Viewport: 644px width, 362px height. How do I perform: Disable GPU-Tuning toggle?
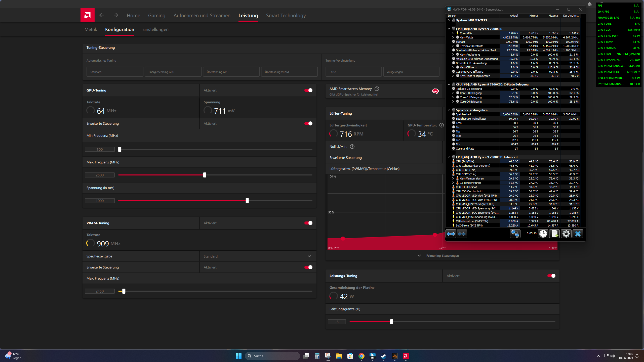coord(308,90)
